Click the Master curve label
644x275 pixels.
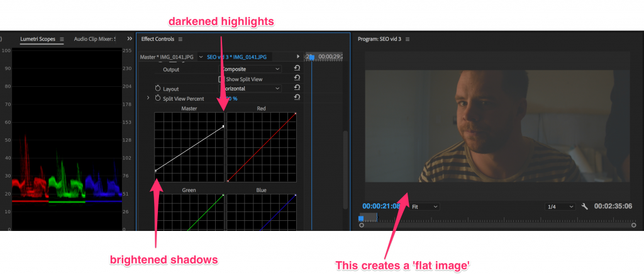(x=189, y=108)
